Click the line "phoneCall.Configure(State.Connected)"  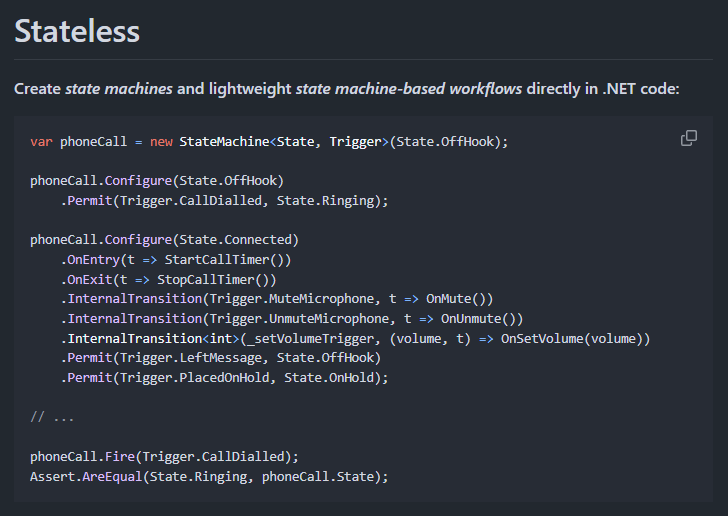[164, 240]
